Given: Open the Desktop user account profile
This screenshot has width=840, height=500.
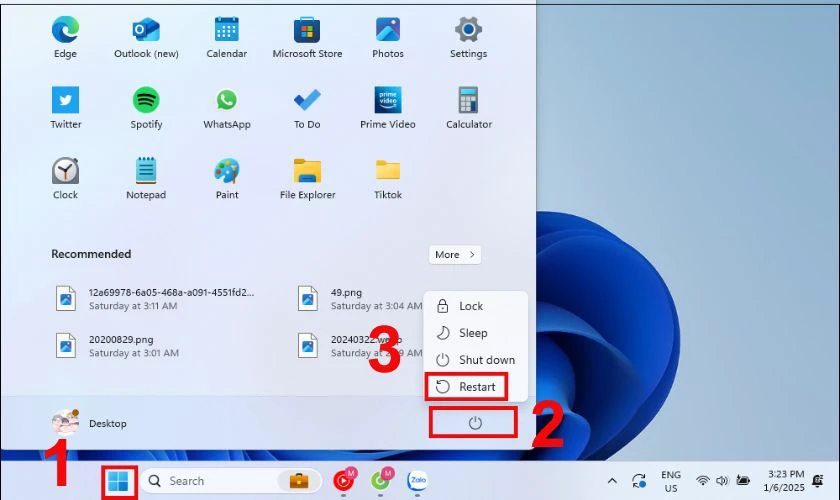Looking at the screenshot, I should click(x=89, y=423).
